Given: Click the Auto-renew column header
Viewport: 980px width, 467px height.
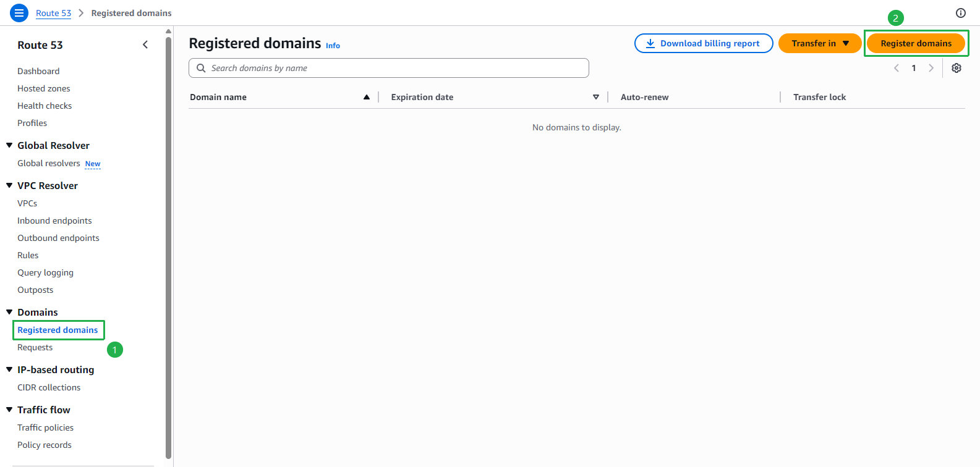Looking at the screenshot, I should (x=644, y=97).
